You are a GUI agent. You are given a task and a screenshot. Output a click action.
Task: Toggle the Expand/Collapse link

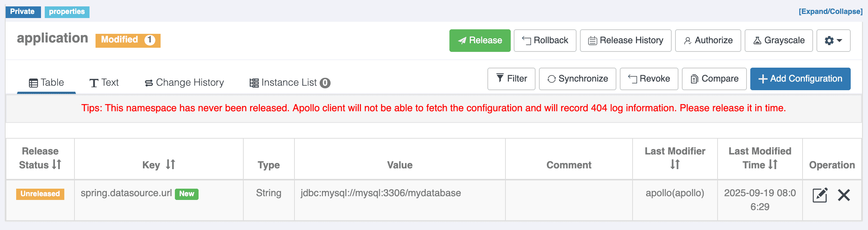[830, 12]
